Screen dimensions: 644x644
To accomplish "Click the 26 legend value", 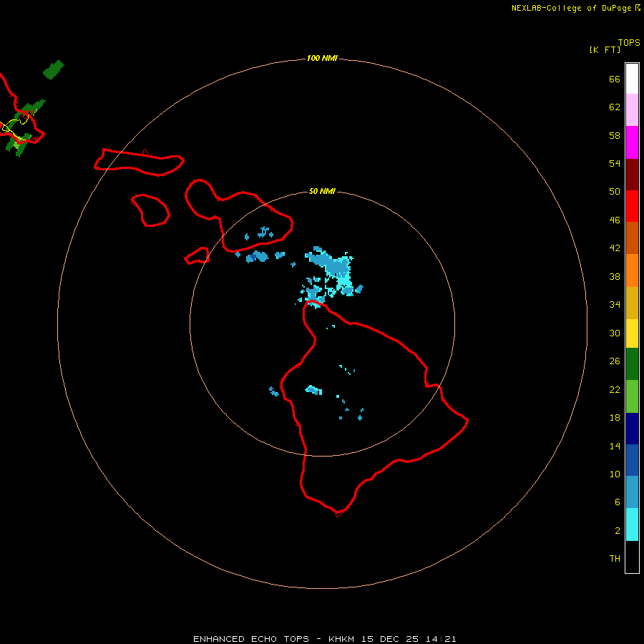I will pos(615,361).
